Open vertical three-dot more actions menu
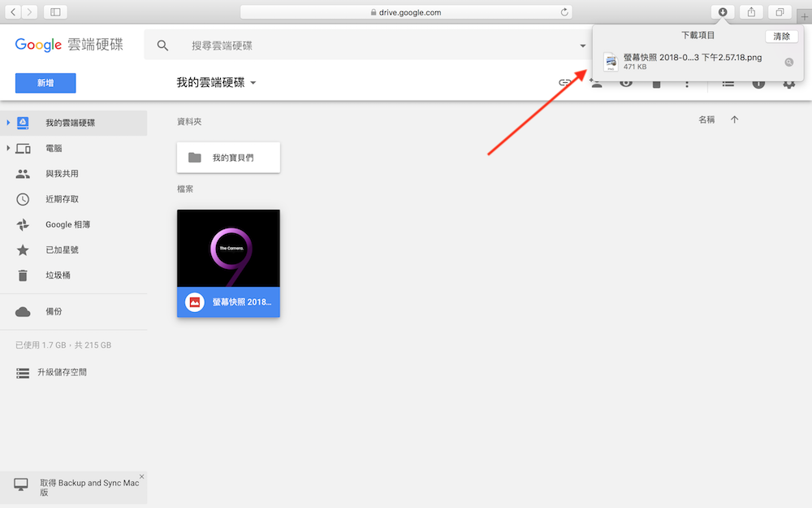Viewport: 812px width, 508px height. tap(687, 84)
